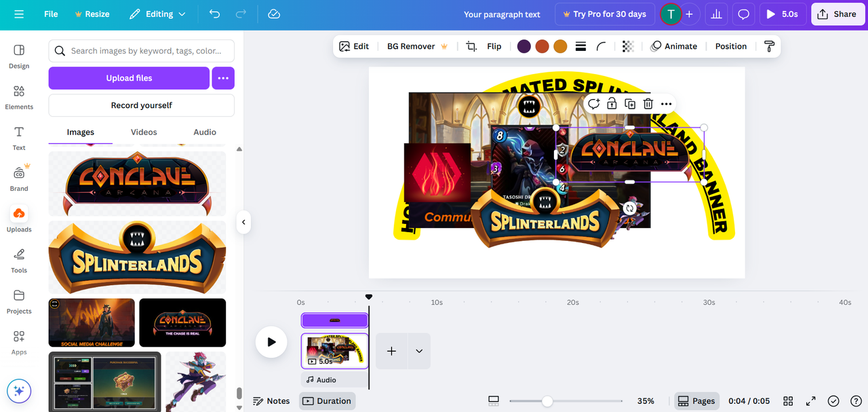
Task: Click the copy style paint roller icon
Action: point(769,46)
